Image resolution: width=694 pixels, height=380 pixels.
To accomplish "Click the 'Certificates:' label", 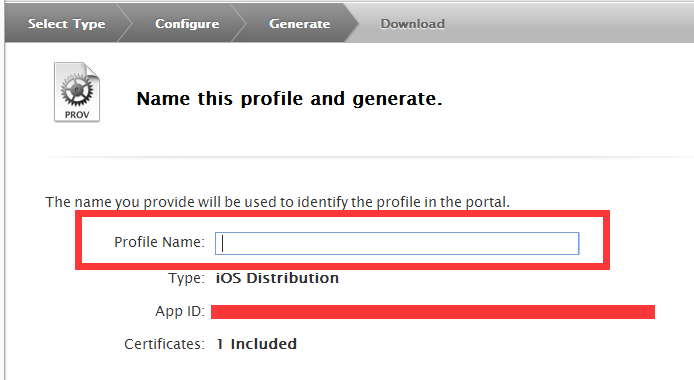I will 164,344.
